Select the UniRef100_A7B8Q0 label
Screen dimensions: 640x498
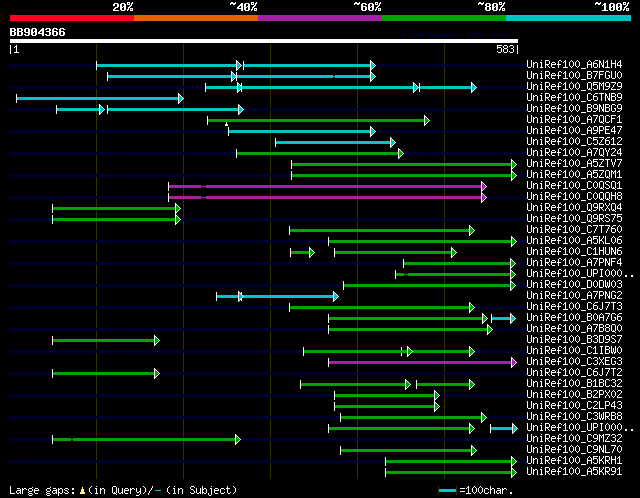tap(574, 329)
